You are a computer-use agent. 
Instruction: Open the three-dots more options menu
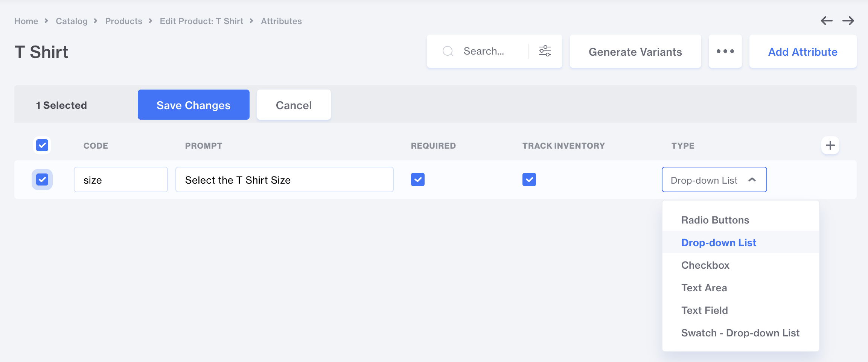725,51
